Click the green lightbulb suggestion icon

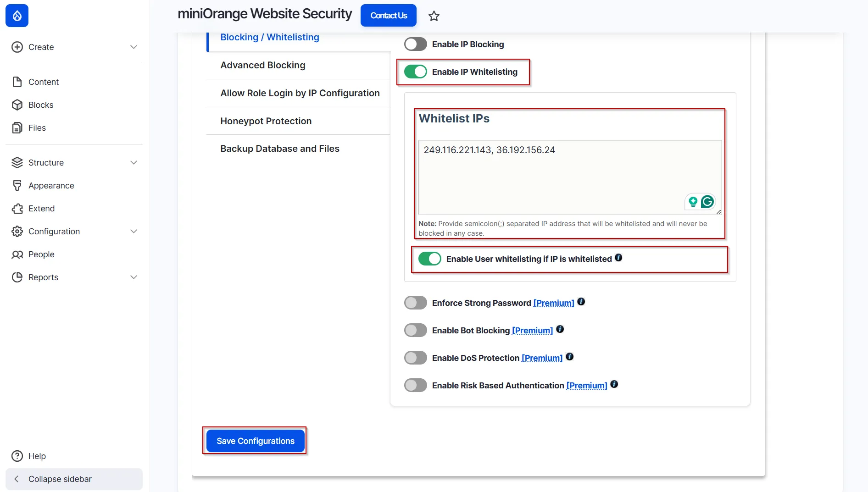tap(693, 202)
